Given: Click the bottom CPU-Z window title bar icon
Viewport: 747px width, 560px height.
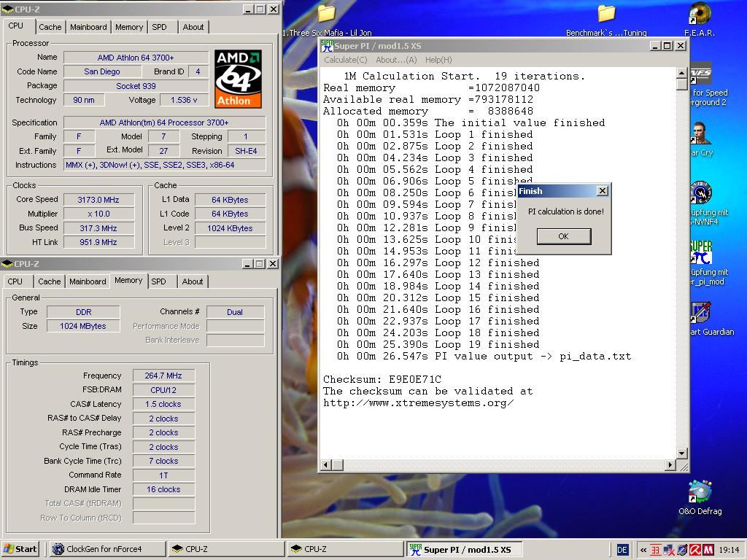Looking at the screenshot, I should pyautogui.click(x=7, y=263).
